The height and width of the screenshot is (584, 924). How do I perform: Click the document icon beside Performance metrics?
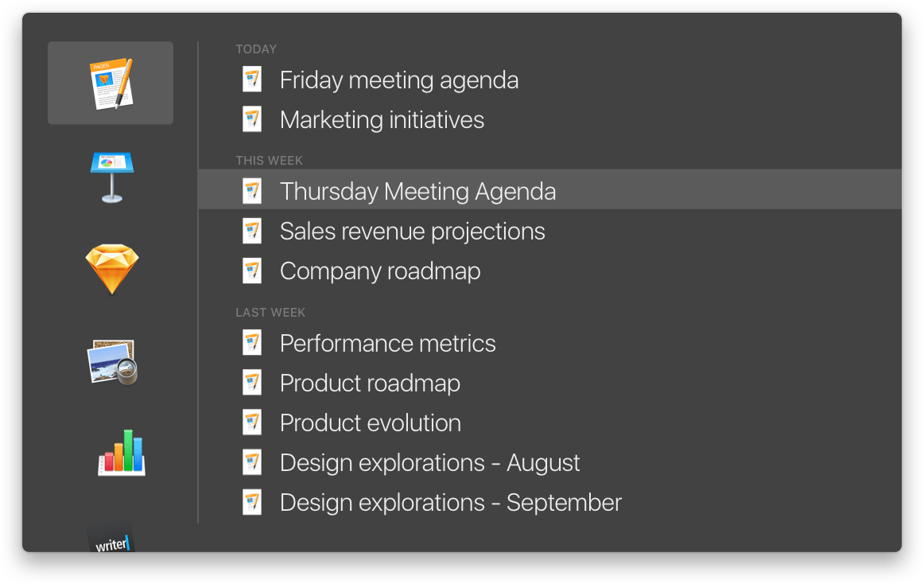[x=252, y=342]
